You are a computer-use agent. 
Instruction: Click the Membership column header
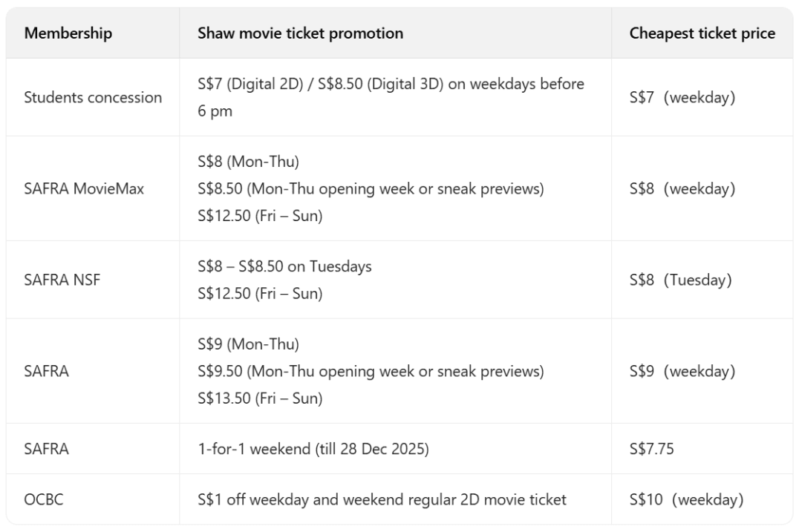(x=68, y=33)
